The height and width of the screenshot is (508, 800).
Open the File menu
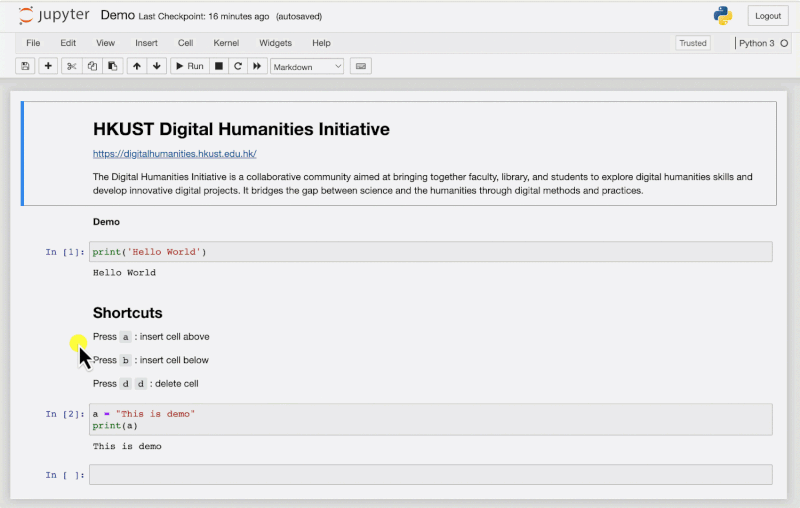pyautogui.click(x=33, y=43)
